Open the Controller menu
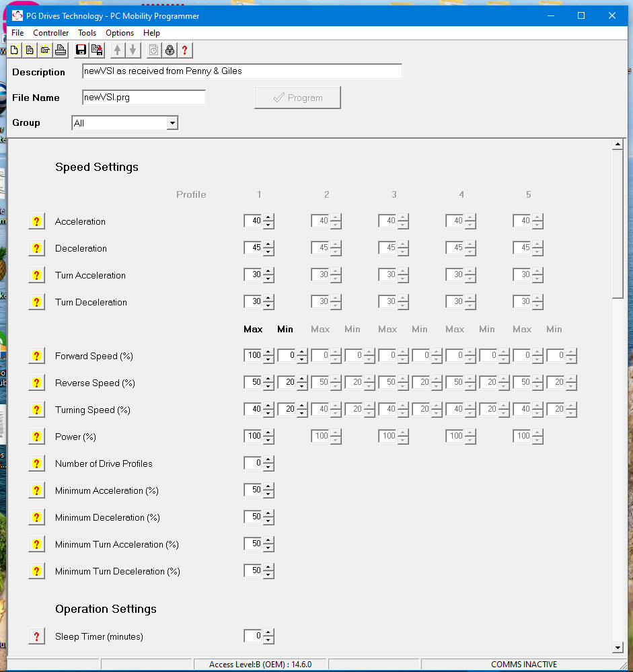Image resolution: width=633 pixels, height=672 pixels. [x=51, y=33]
